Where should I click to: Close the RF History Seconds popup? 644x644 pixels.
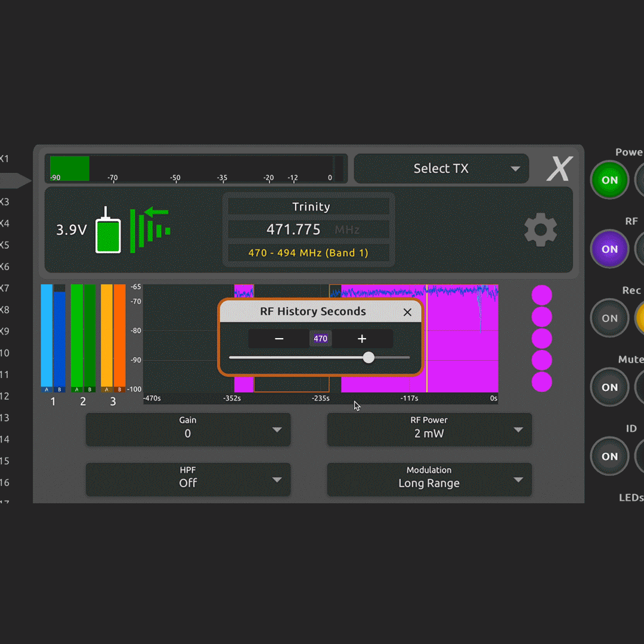click(x=407, y=312)
